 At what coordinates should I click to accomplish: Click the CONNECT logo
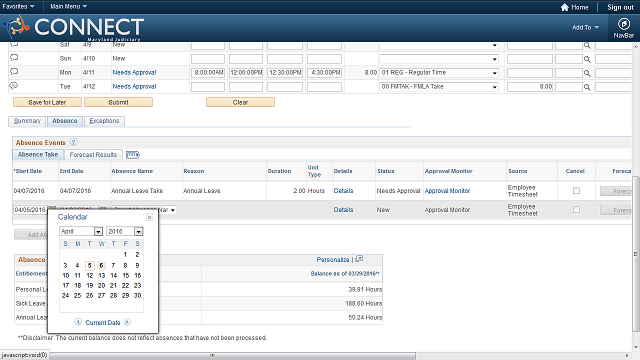(73, 27)
